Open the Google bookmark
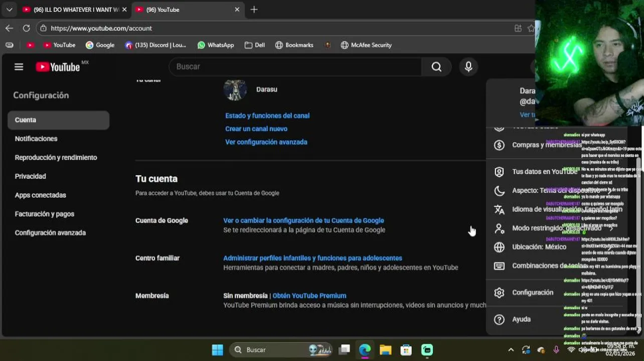This screenshot has width=644, height=361. (100, 45)
